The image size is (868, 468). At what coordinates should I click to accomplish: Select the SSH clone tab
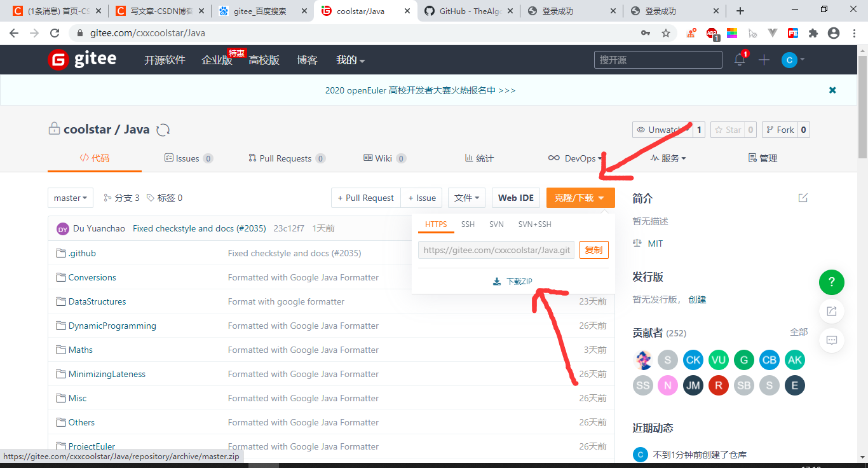click(468, 224)
